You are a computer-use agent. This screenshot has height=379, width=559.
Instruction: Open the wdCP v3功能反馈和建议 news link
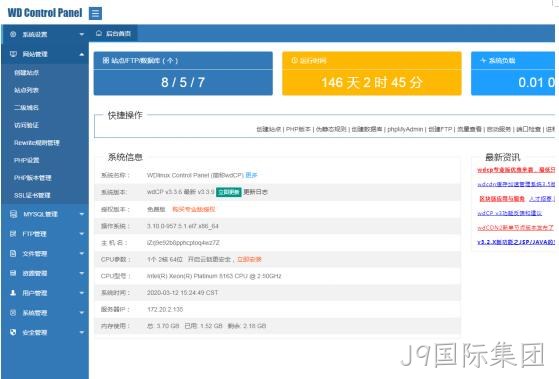[x=509, y=213]
